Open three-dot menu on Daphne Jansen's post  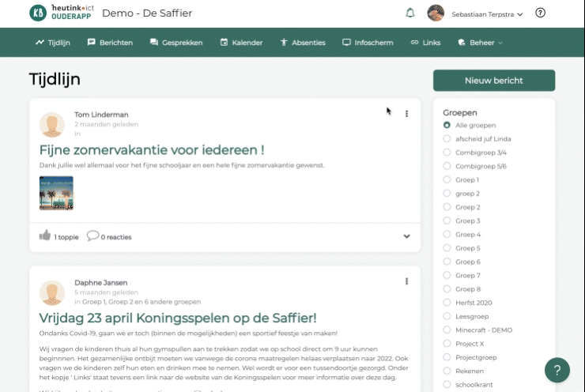pos(406,281)
